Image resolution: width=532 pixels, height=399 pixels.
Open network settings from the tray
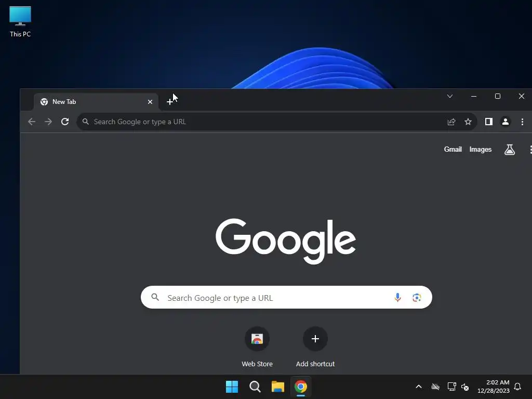[x=451, y=387]
